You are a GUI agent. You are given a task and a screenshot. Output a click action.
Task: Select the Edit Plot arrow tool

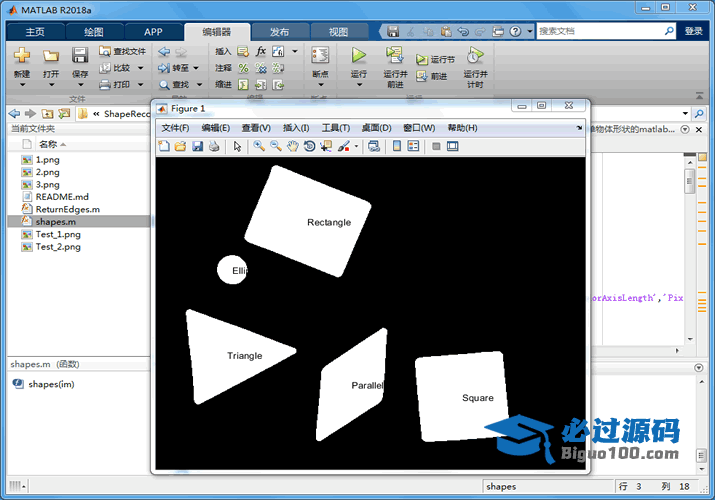click(237, 146)
